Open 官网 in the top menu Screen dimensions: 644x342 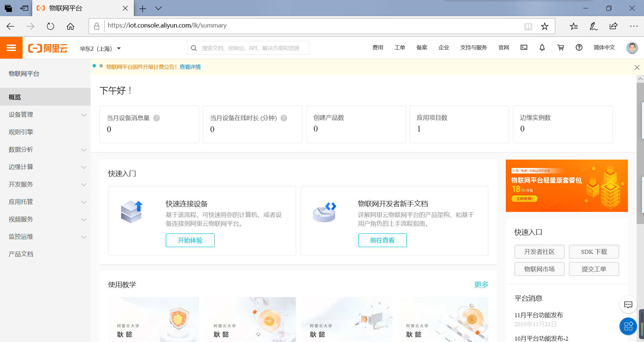pos(503,48)
